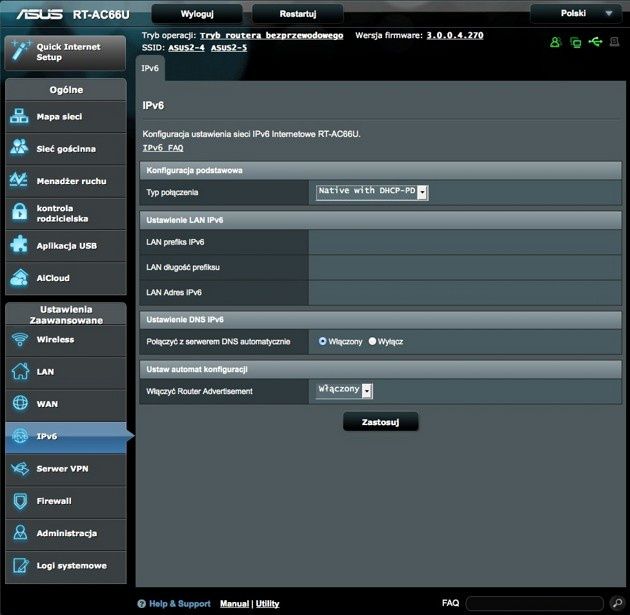Select Wyłącz radio for automatic DNS
This screenshot has height=615, width=630.
[x=372, y=341]
